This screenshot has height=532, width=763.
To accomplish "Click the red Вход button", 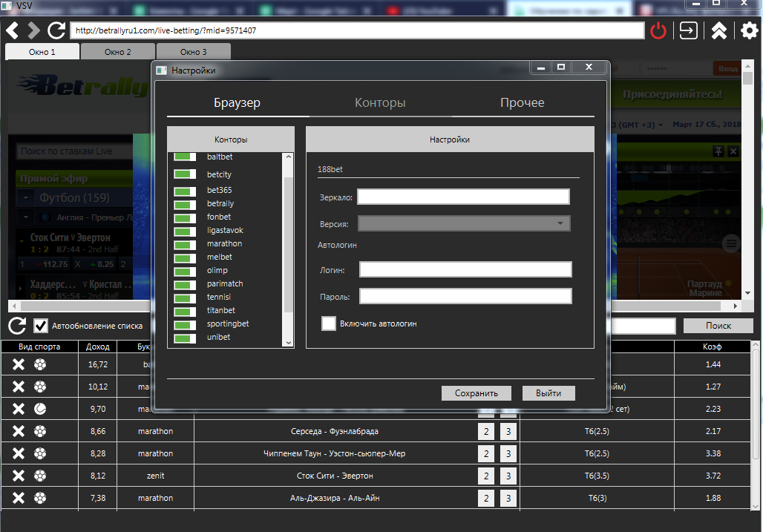I will [727, 68].
